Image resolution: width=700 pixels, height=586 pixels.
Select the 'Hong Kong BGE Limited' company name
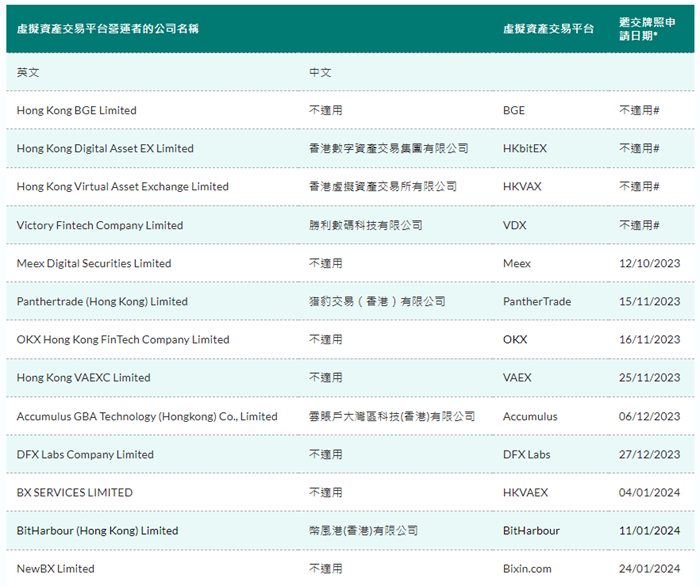[76, 110]
